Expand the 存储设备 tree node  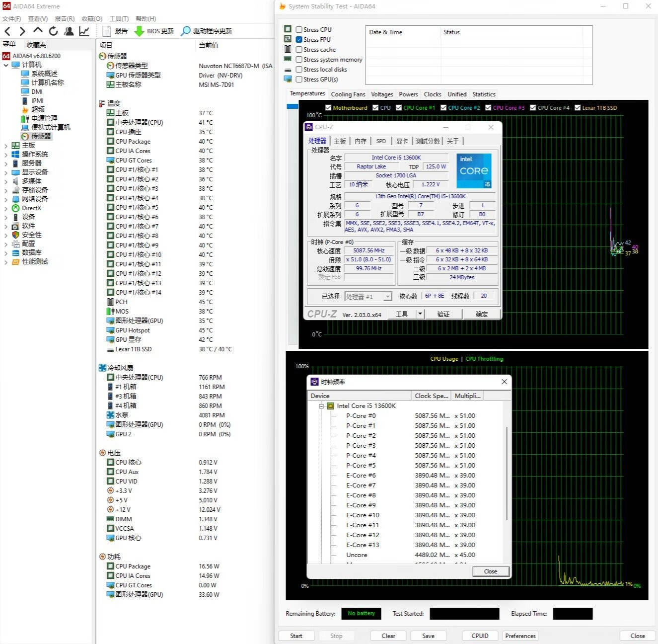[6, 190]
